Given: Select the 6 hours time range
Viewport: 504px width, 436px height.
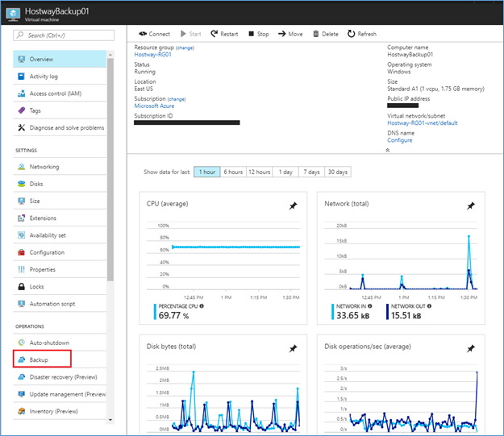Looking at the screenshot, I should (x=233, y=172).
